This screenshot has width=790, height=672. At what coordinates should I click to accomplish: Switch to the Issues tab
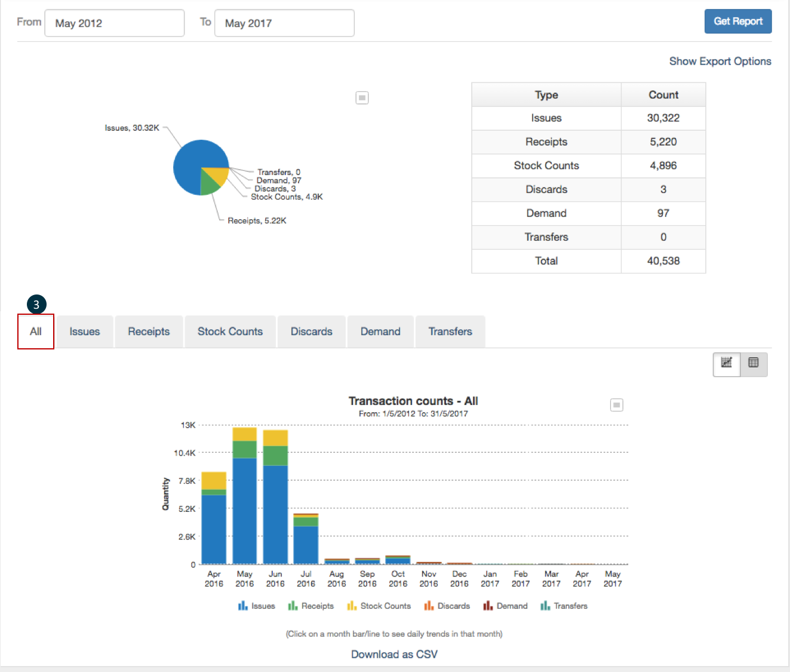pos(85,332)
